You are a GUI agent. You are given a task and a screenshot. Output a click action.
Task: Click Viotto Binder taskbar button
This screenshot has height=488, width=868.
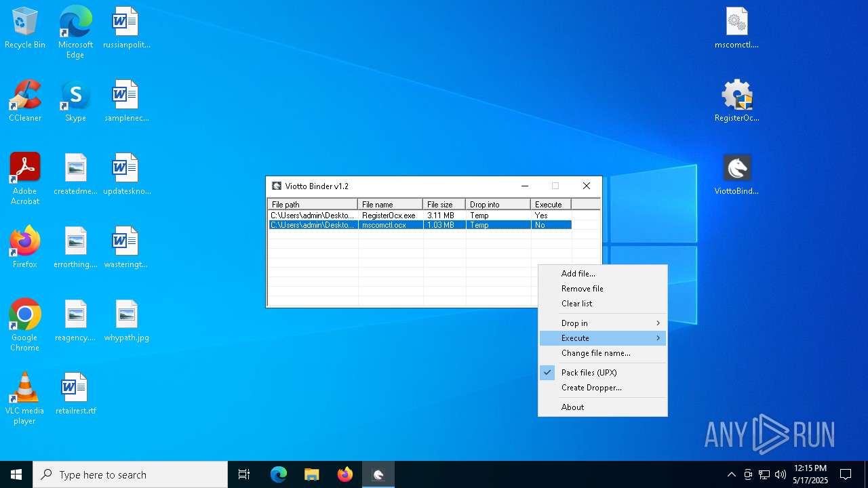coord(378,474)
